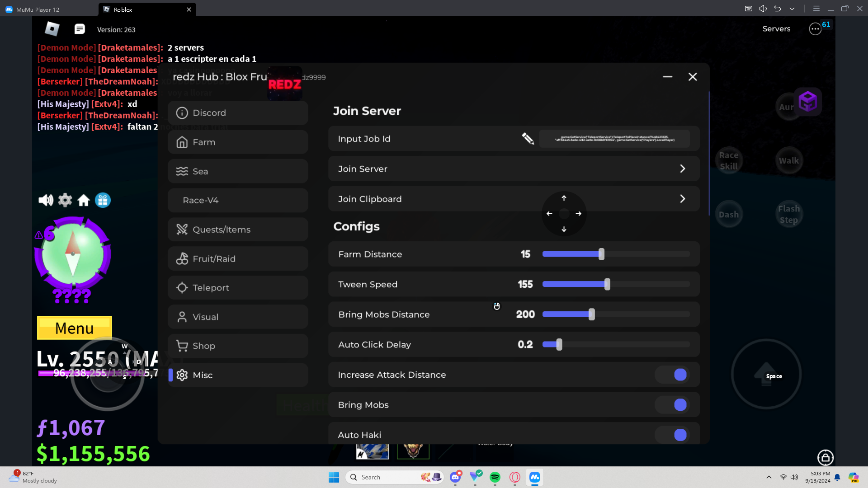868x488 pixels.
Task: Open Windows notification bell
Action: point(837,477)
